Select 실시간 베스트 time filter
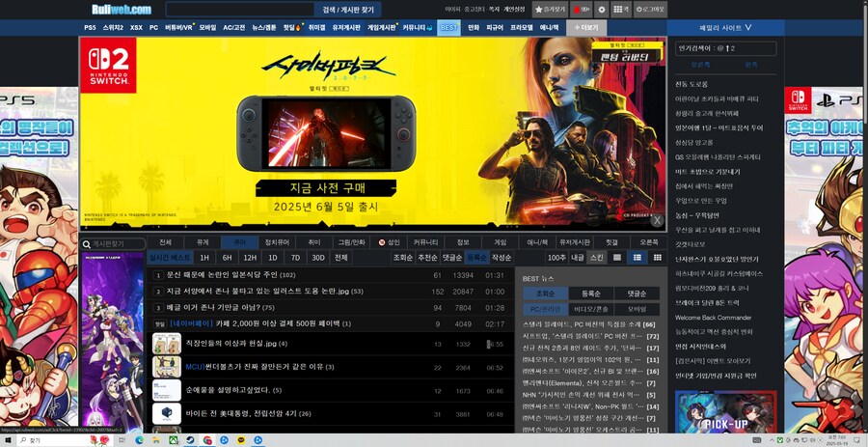 (170, 258)
